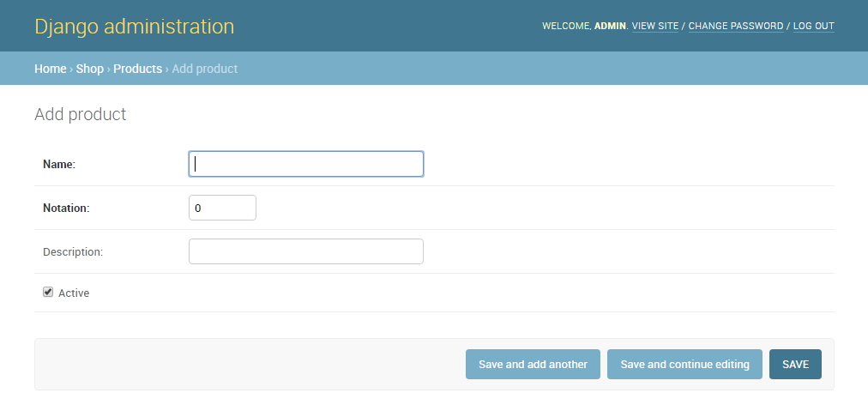
Task: Click the Django administration site title
Action: pos(134,27)
